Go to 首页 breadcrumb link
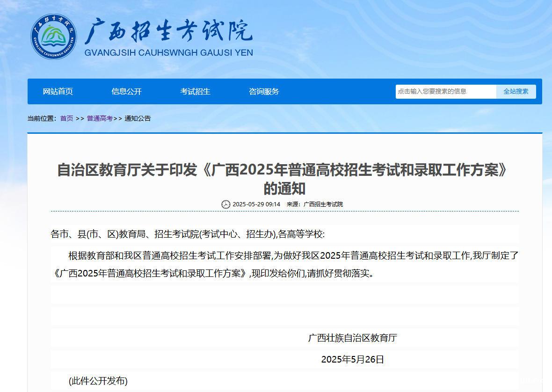This screenshot has width=552, height=392. pyautogui.click(x=66, y=119)
